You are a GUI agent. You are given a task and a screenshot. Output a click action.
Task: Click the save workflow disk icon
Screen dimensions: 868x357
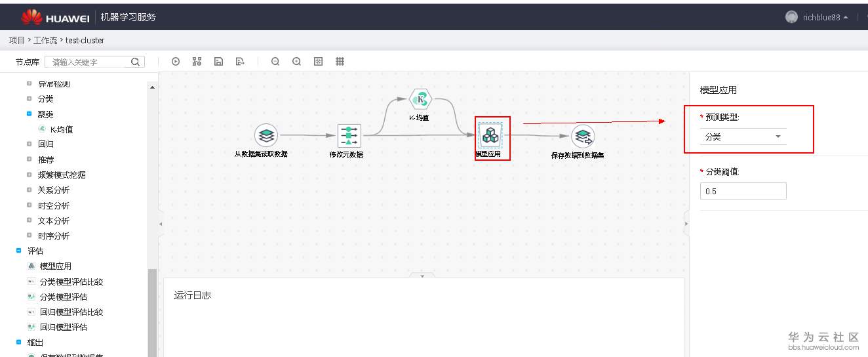219,62
